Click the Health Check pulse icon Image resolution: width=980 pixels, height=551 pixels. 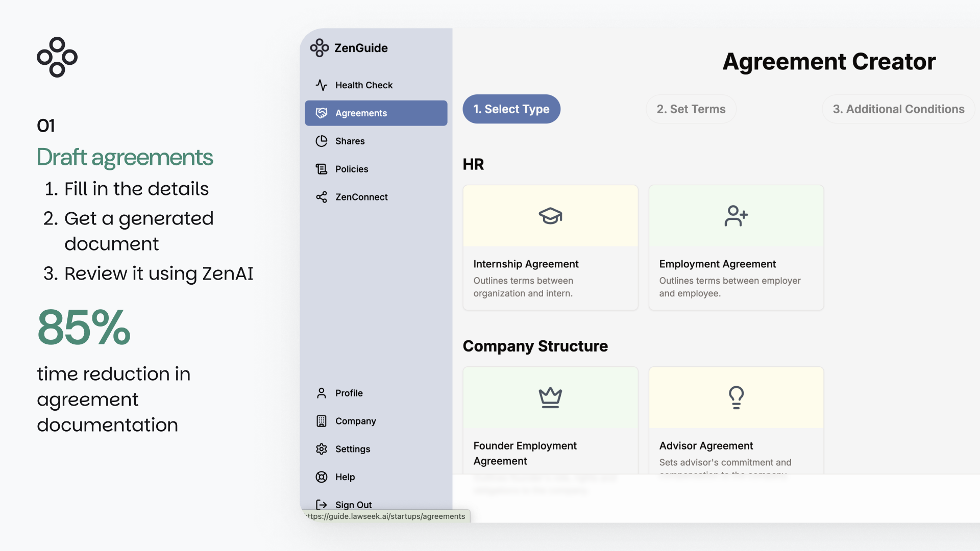tap(321, 85)
